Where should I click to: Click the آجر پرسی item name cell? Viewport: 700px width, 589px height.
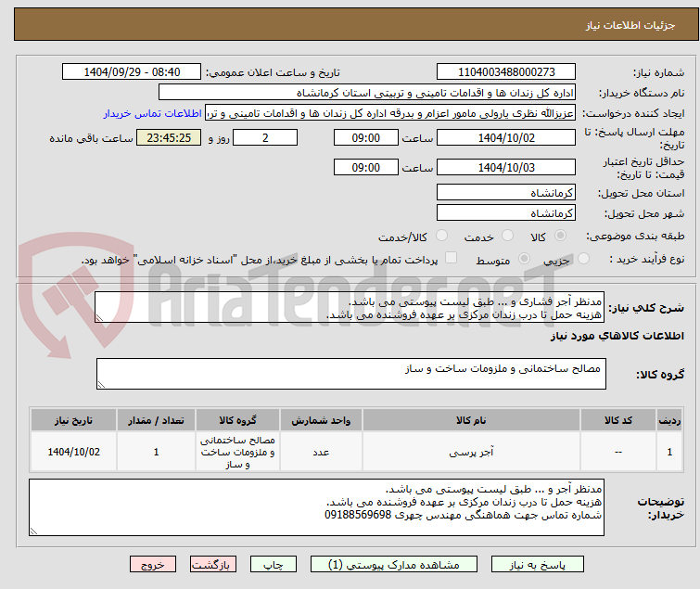click(x=471, y=452)
